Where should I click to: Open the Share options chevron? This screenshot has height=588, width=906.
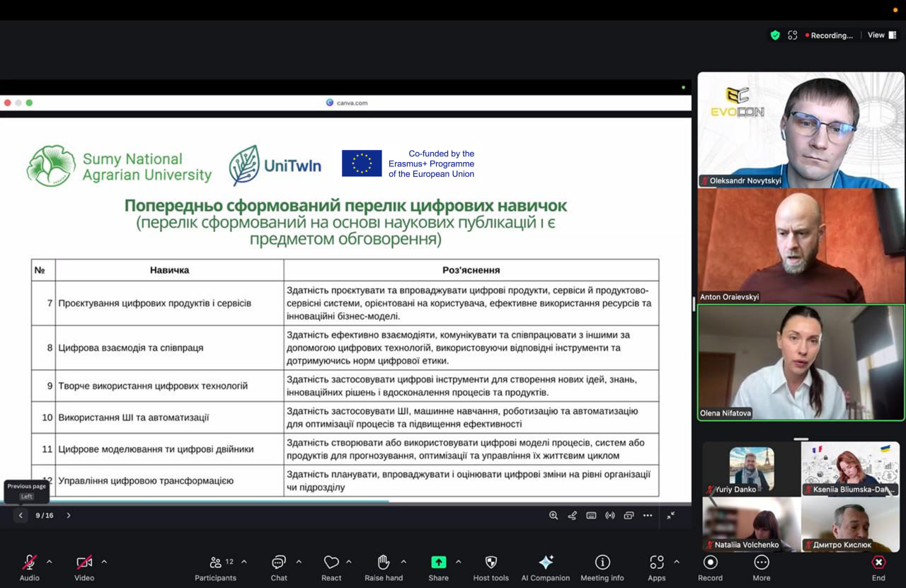458,562
